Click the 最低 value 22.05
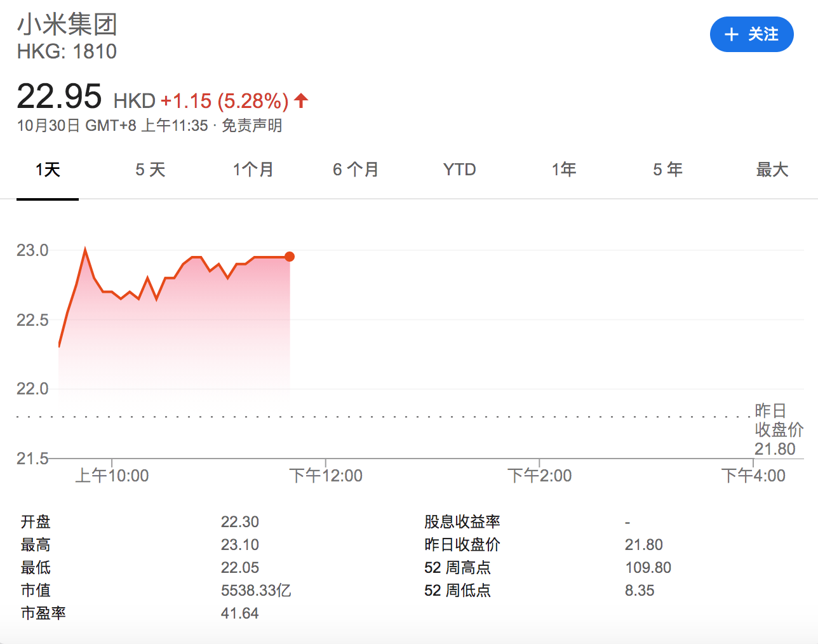This screenshot has height=644, width=818. click(x=240, y=568)
